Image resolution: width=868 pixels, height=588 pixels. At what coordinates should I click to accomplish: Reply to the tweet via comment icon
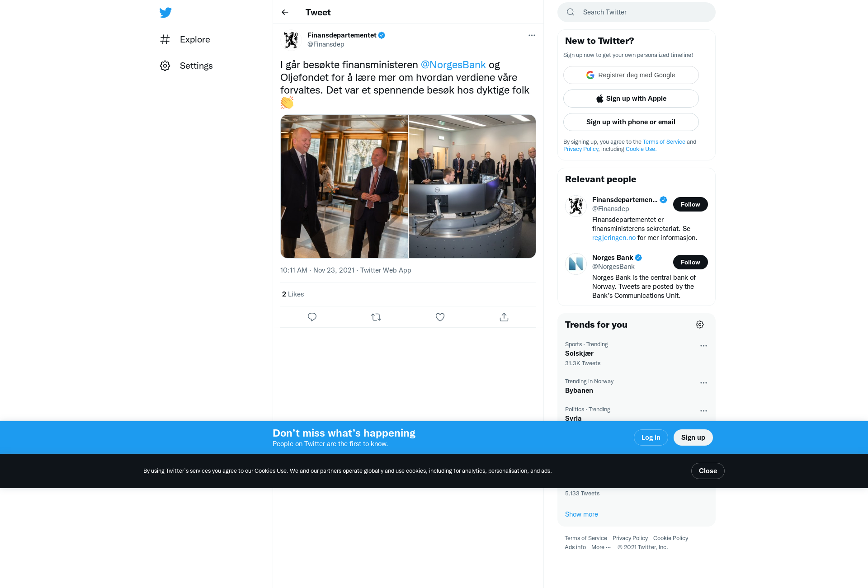pyautogui.click(x=312, y=317)
